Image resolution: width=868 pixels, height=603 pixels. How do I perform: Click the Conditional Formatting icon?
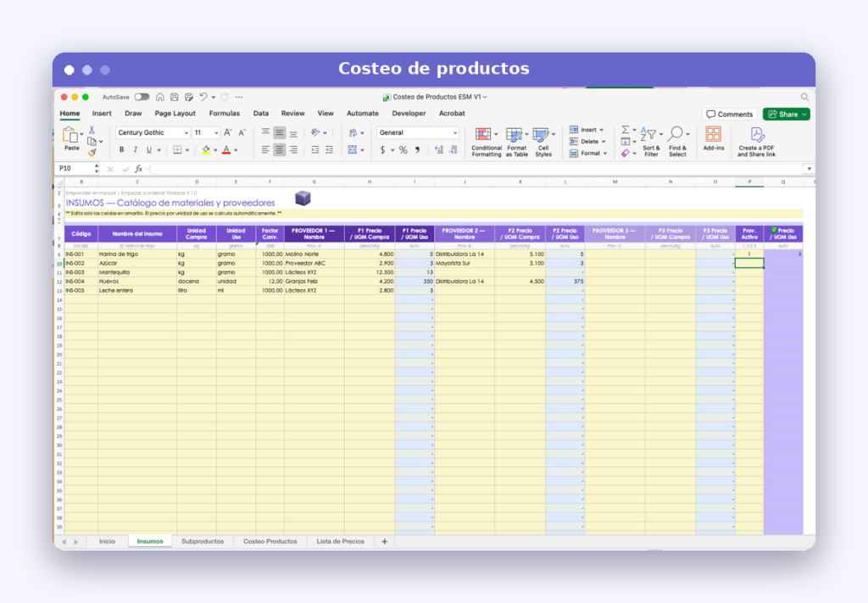[483, 135]
